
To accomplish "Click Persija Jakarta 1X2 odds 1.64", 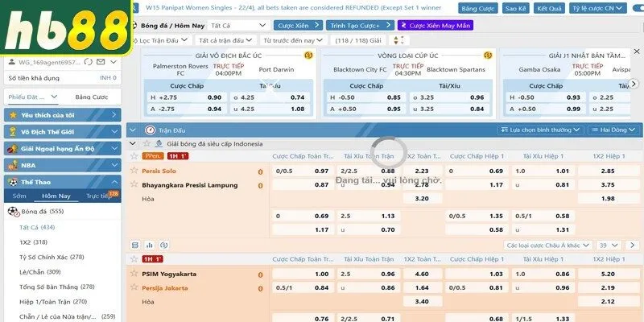I will (423, 288).
